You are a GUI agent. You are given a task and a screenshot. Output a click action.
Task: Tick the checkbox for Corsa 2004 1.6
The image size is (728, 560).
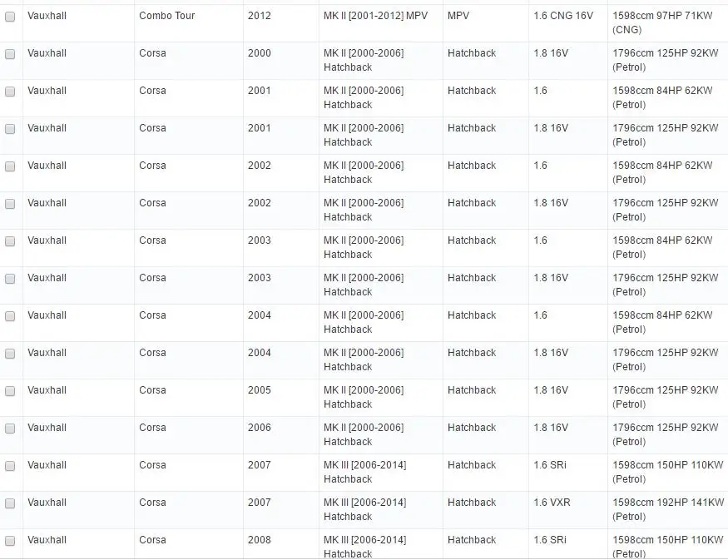[x=10, y=317]
